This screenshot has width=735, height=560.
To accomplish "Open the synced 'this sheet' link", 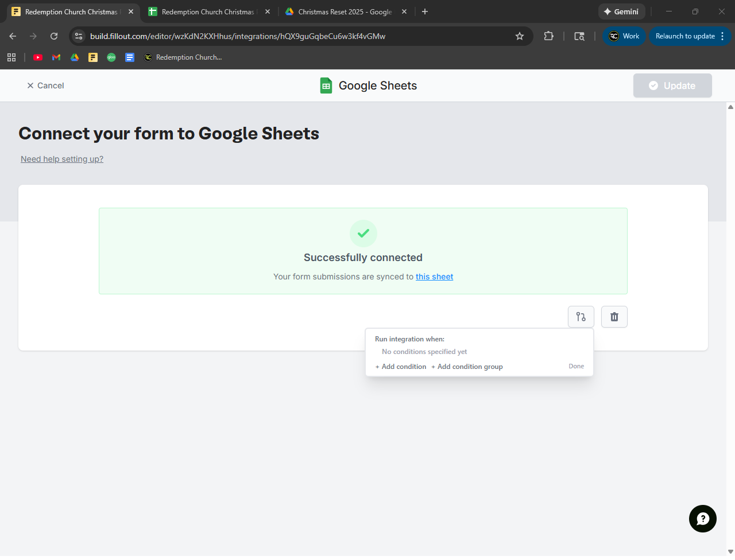I will coord(434,277).
